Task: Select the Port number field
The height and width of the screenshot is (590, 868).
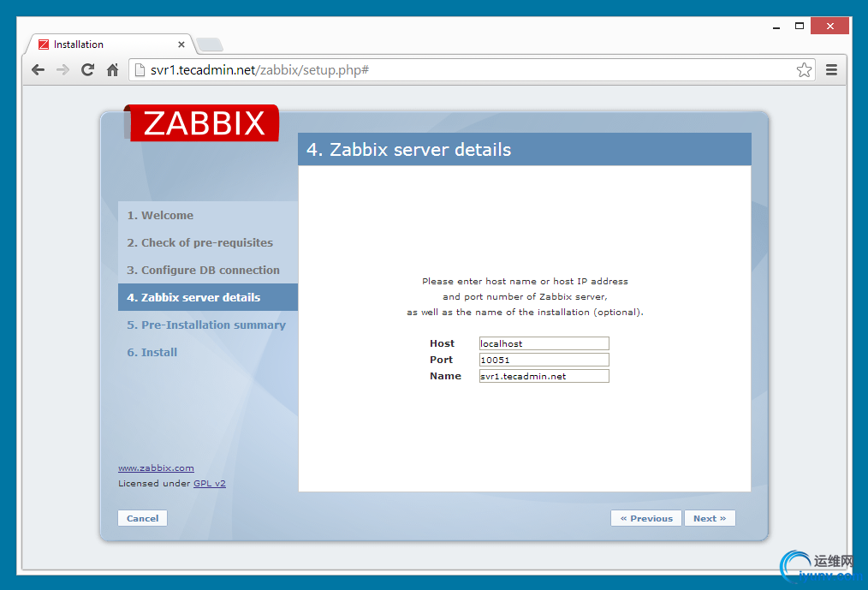Action: click(543, 360)
